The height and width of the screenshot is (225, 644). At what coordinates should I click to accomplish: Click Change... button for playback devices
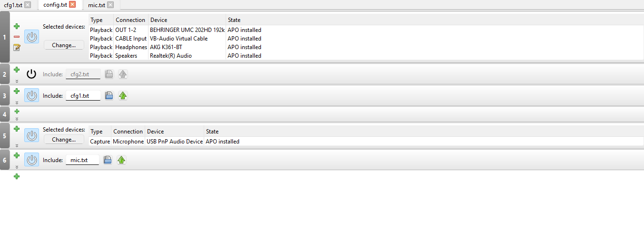[64, 45]
